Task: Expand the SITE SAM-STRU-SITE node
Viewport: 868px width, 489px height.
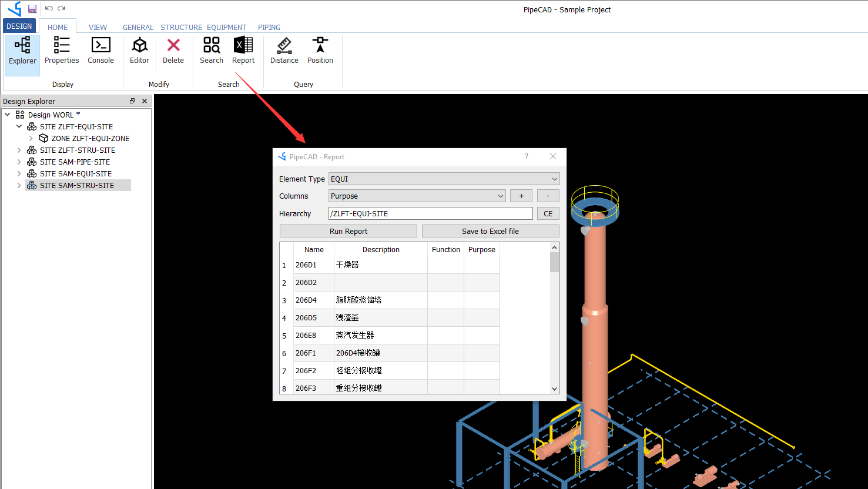Action: pos(19,185)
